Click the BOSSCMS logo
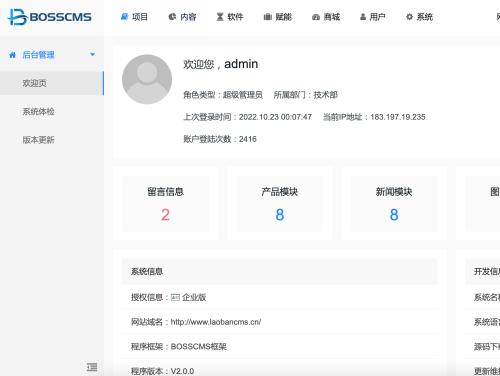 (49, 17)
